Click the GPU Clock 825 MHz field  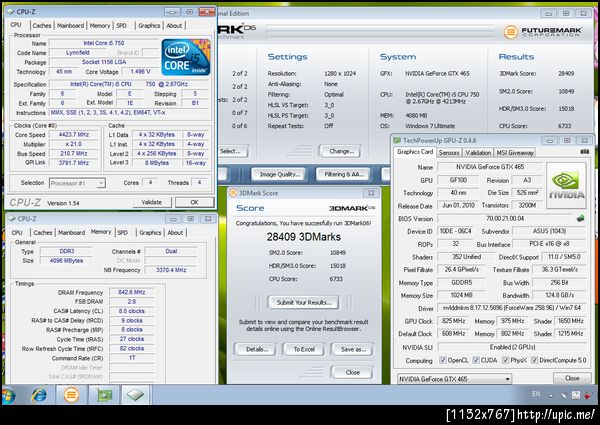453,321
